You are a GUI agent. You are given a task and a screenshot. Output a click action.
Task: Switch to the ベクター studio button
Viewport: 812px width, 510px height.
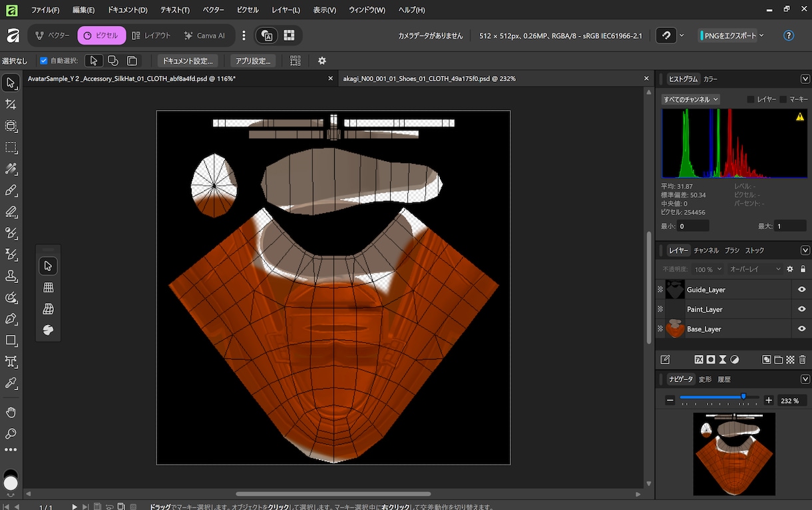53,35
